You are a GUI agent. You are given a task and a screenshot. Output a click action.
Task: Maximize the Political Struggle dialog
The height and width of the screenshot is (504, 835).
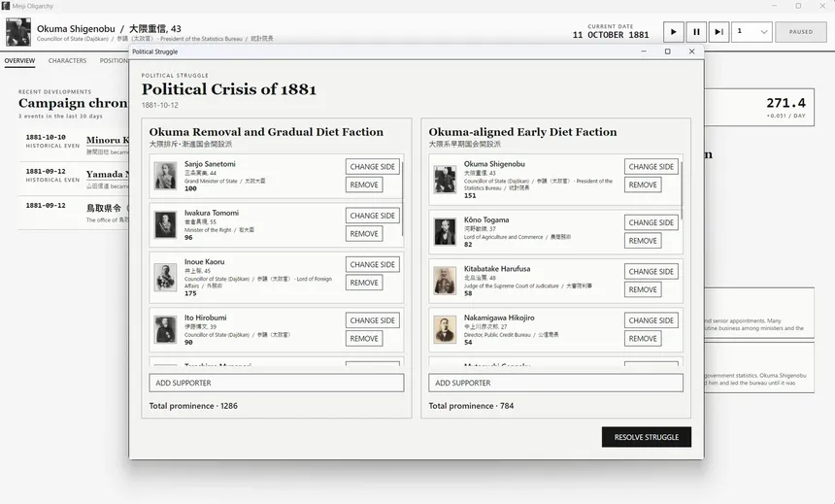point(667,51)
